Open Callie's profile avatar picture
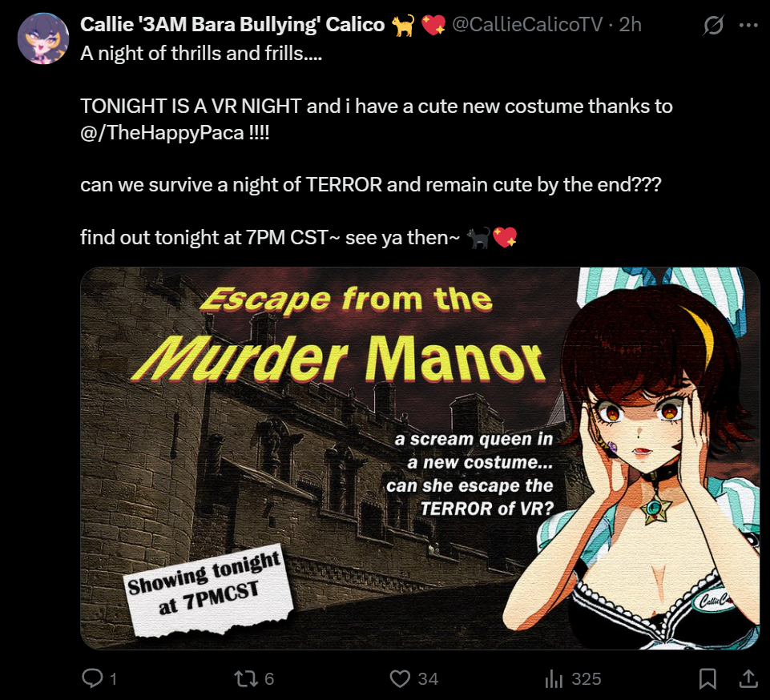Image resolution: width=770 pixels, height=700 pixels. (43, 38)
